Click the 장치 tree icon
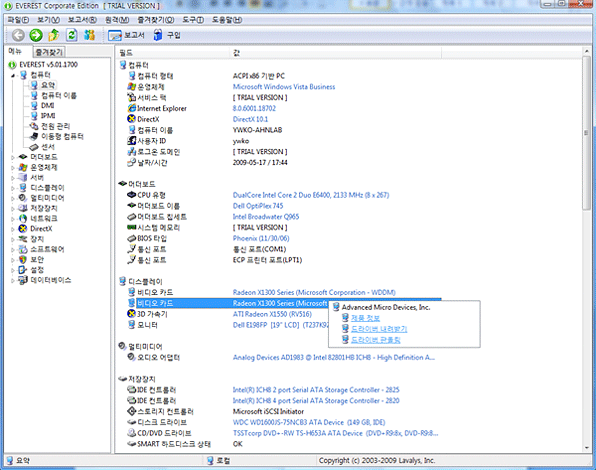 (23, 239)
